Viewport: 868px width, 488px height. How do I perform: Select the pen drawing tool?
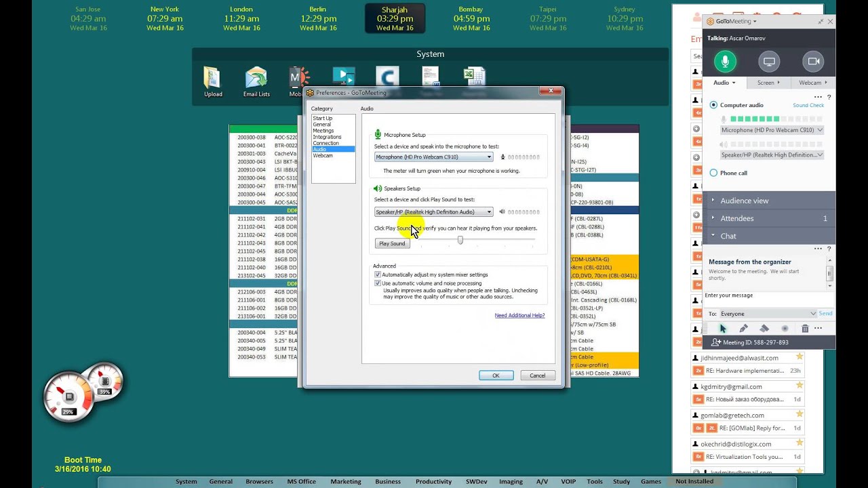pyautogui.click(x=743, y=328)
